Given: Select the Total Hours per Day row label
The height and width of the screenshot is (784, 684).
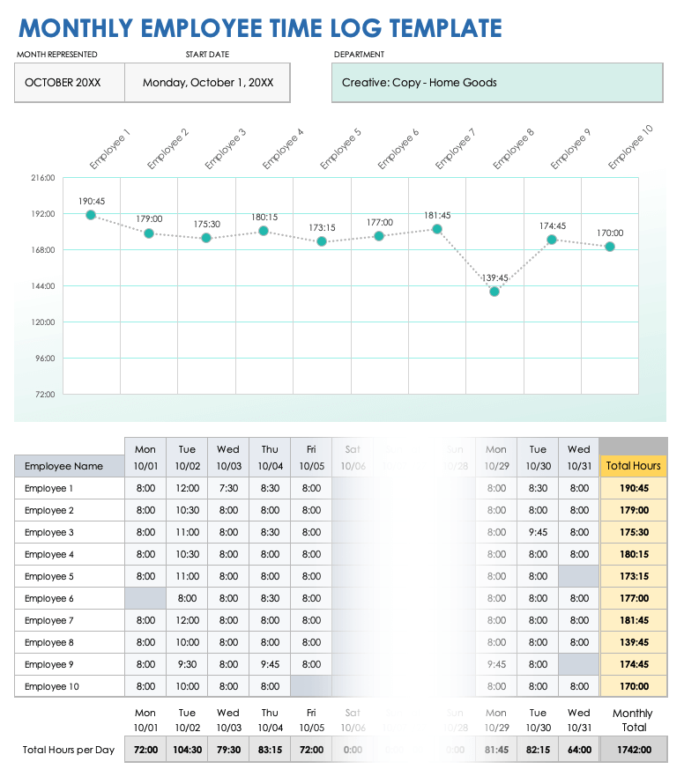Looking at the screenshot, I should point(69,750).
